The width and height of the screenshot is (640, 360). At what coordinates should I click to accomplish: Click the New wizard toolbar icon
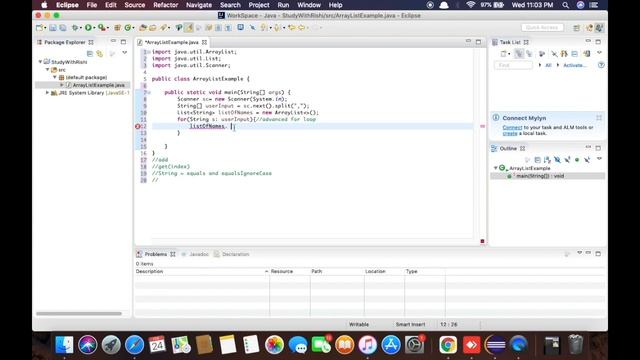pyautogui.click(x=39, y=28)
